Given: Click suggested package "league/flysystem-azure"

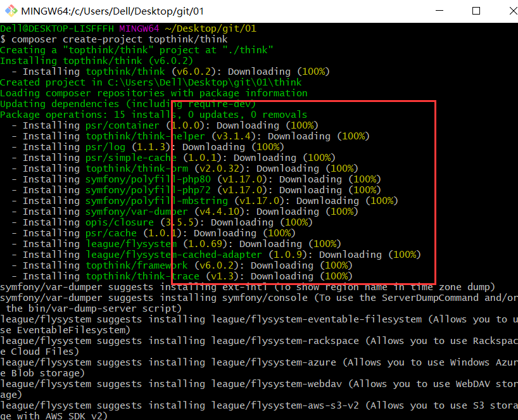Looking at the screenshot, I should tap(274, 362).
